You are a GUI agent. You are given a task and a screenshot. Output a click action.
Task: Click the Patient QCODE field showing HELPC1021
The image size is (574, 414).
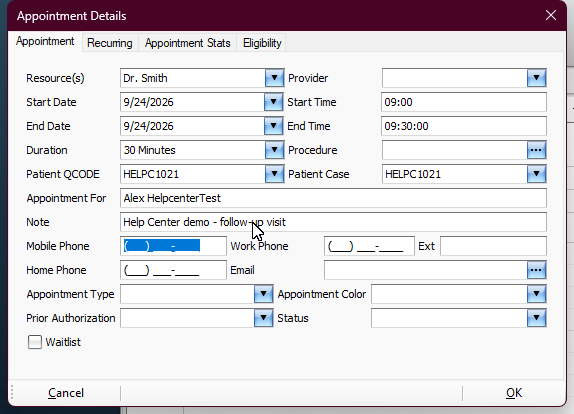pos(193,174)
